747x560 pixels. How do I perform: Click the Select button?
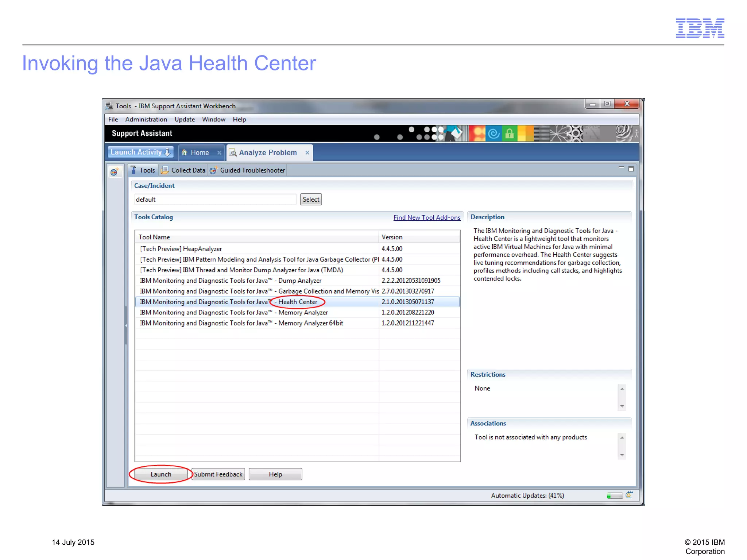tap(311, 200)
